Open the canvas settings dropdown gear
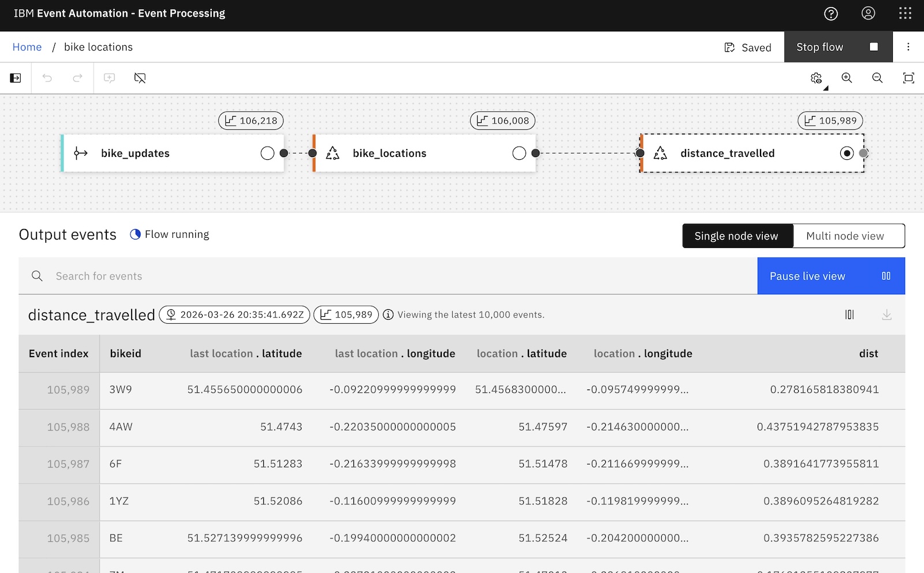Screen dimensions: 924x573 click(817, 78)
